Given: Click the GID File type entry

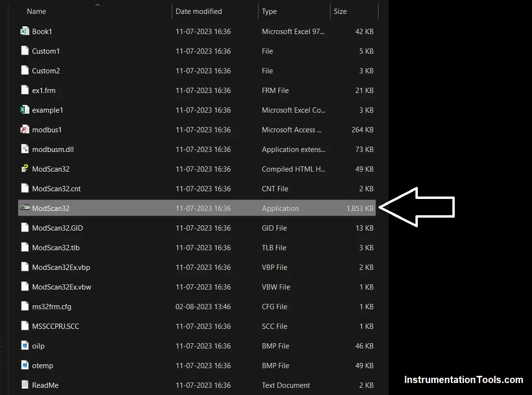Looking at the screenshot, I should [274, 228].
